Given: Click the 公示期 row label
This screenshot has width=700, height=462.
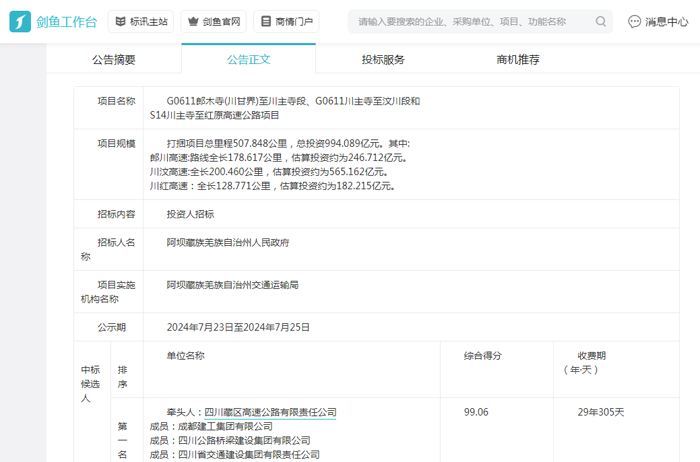Looking at the screenshot, I should point(112,327).
